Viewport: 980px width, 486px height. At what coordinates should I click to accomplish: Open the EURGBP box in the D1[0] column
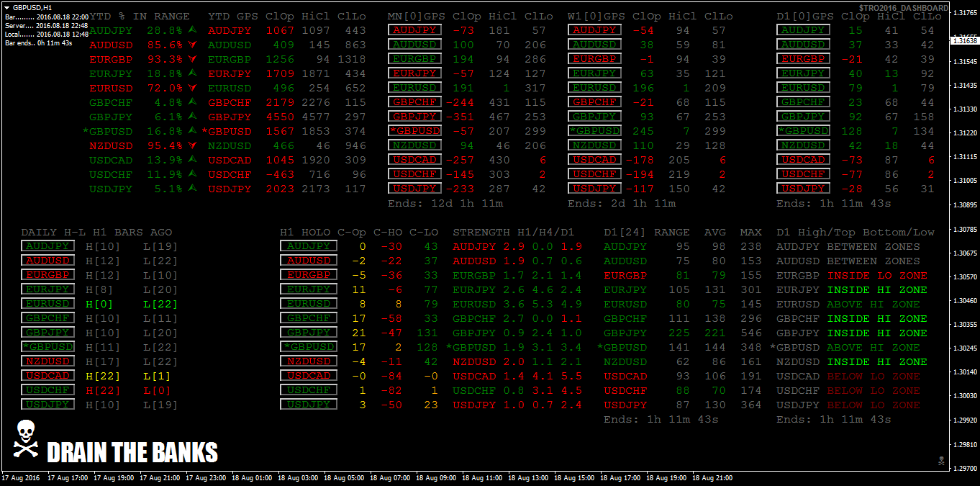(x=803, y=59)
